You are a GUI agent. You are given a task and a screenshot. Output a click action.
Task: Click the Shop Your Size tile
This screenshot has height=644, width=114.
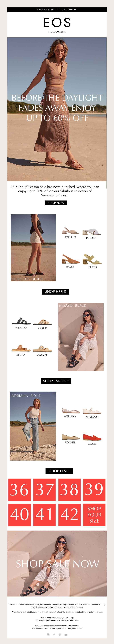[x=94, y=515]
